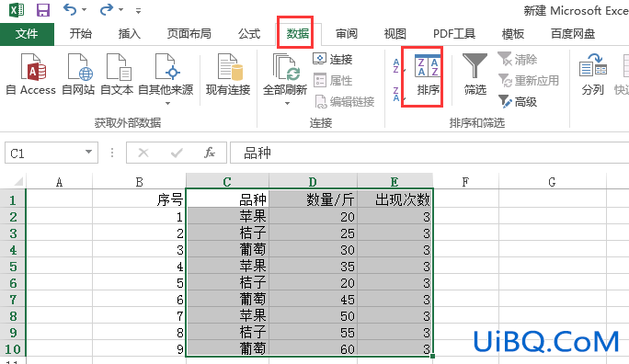Switch to the 开始 ribbon tab
629x364 pixels.
click(81, 34)
